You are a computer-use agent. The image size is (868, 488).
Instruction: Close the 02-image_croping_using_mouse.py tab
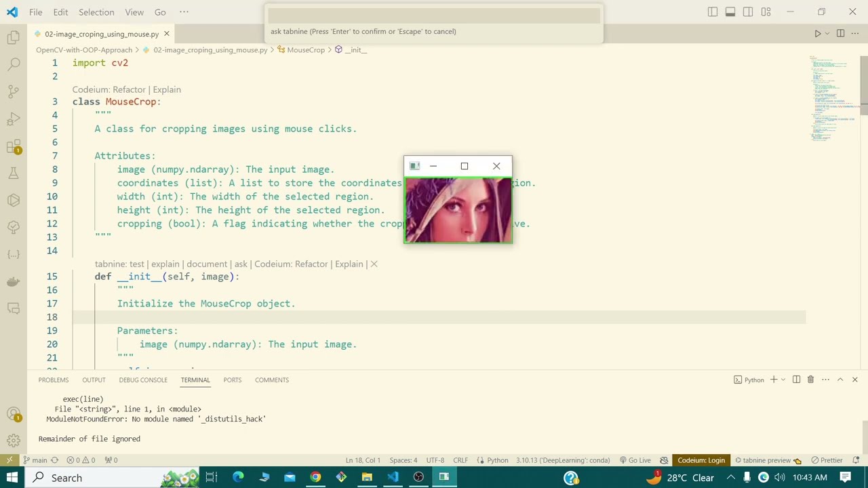tap(166, 34)
